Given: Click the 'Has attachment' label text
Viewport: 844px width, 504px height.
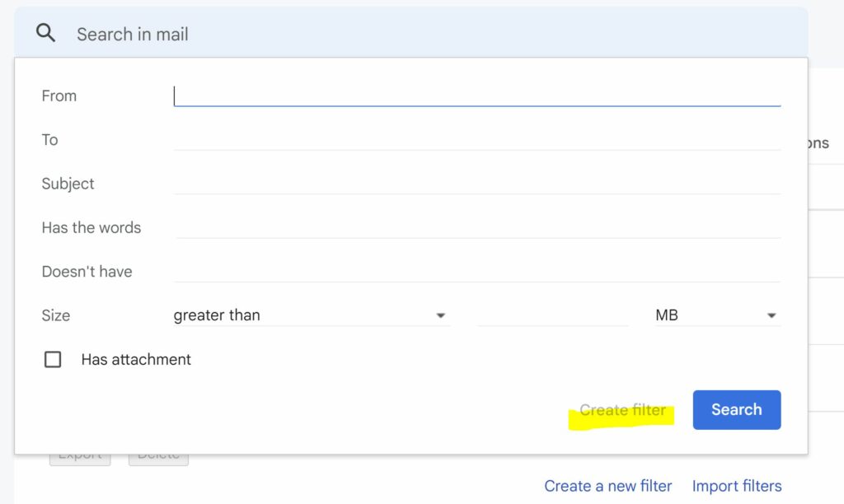Looking at the screenshot, I should click(x=136, y=359).
